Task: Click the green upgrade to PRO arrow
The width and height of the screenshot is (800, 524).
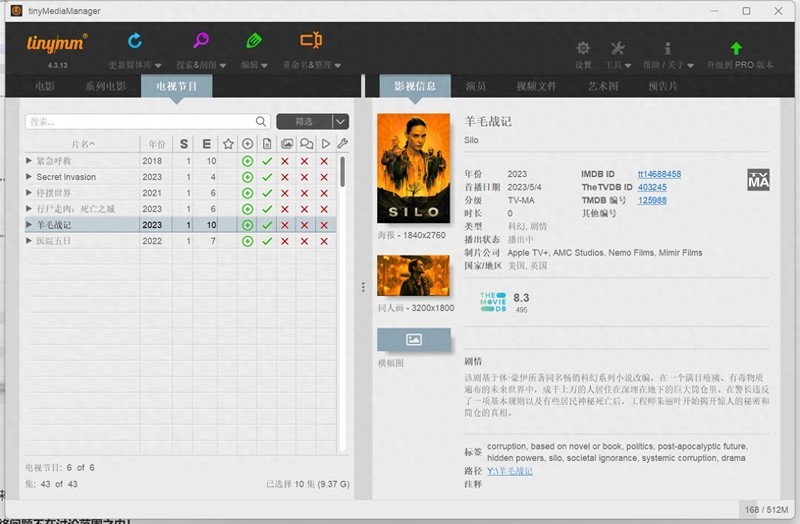Action: pyautogui.click(x=736, y=48)
